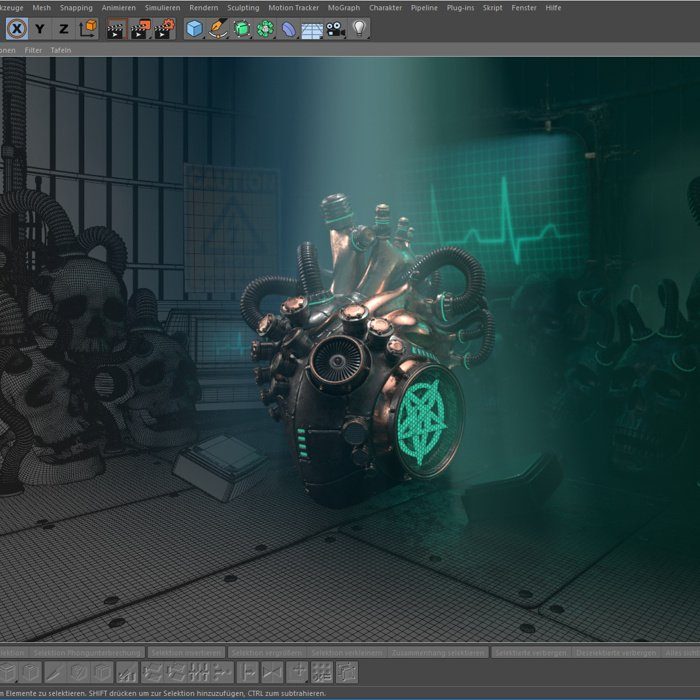The image size is (700, 700).
Task: Add a light with the bulb icon
Action: [x=359, y=29]
